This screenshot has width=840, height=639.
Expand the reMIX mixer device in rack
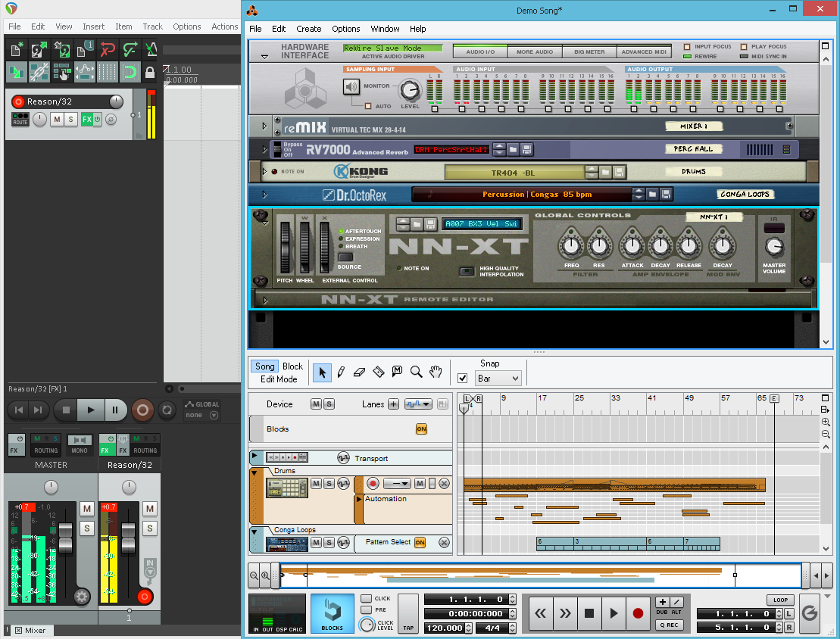pyautogui.click(x=264, y=126)
